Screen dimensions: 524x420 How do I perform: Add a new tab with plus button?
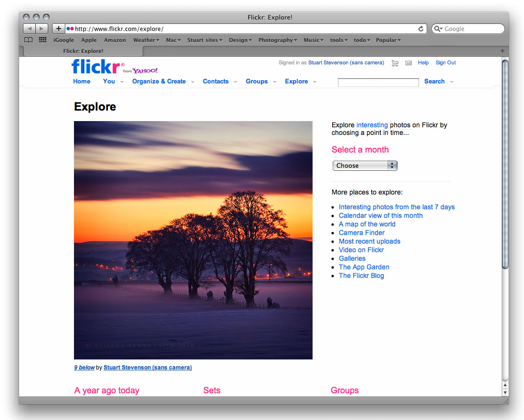[502, 51]
